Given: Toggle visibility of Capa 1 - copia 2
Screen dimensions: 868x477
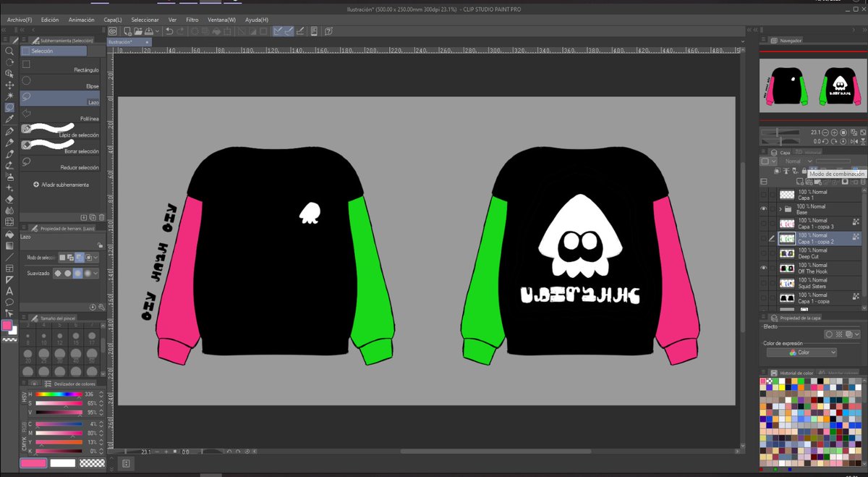Looking at the screenshot, I should coord(765,238).
